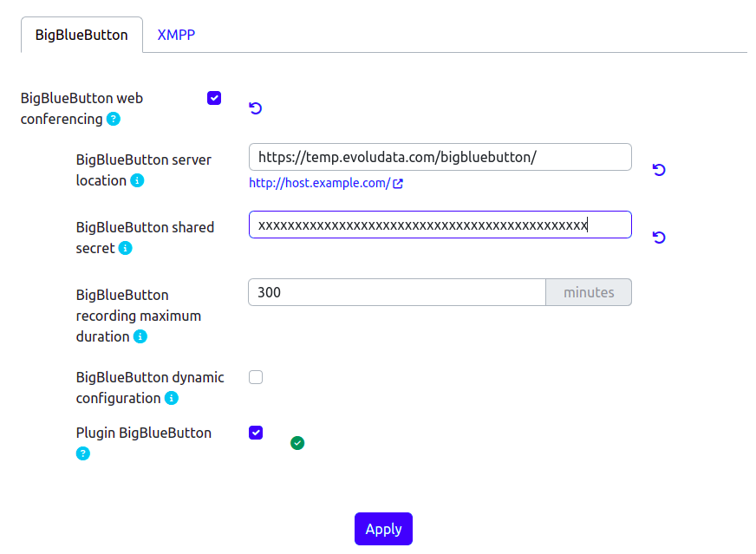Click 'Plugin BigBlueButton' label text
The height and width of the screenshot is (554, 756).
click(144, 433)
